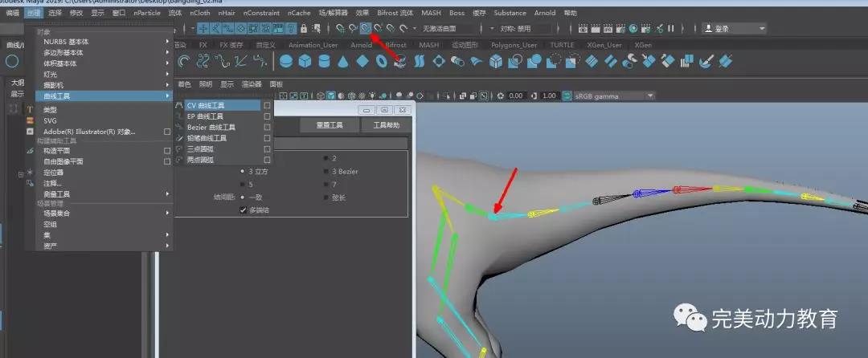This screenshot has height=358, width=868.
Task: Click the snap to points magnet icon
Action: coord(366,28)
